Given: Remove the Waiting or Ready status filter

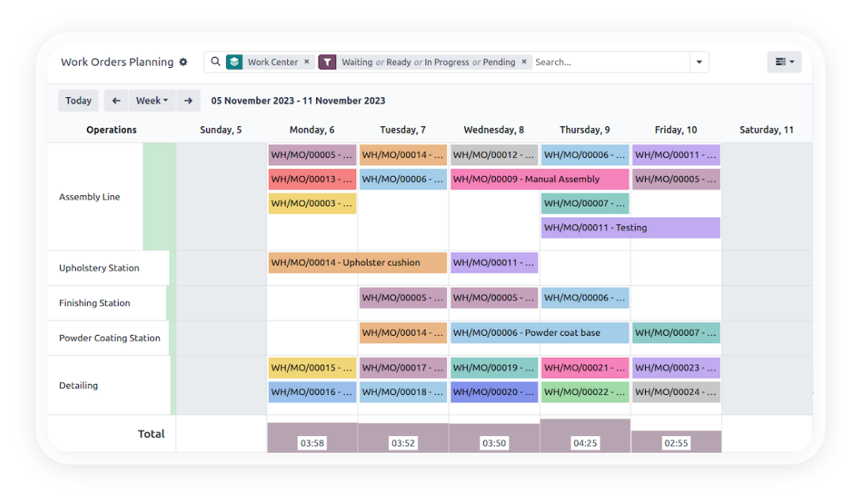Looking at the screenshot, I should [x=523, y=62].
